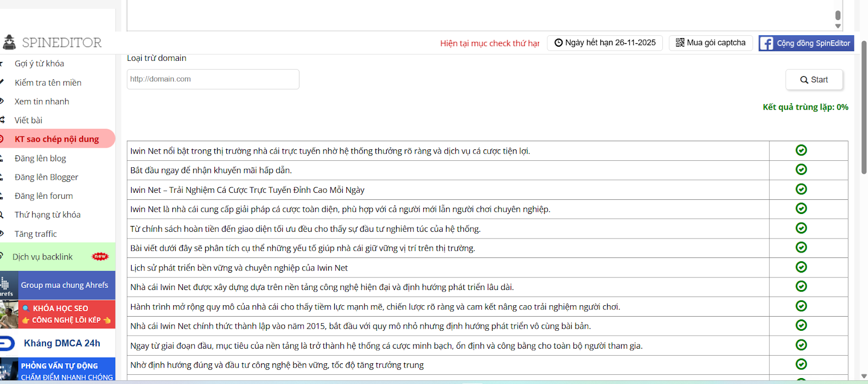Screen dimensions: 868x384
Task: Open 'Cộng đồng SpinEditor' link
Action: coord(813,43)
